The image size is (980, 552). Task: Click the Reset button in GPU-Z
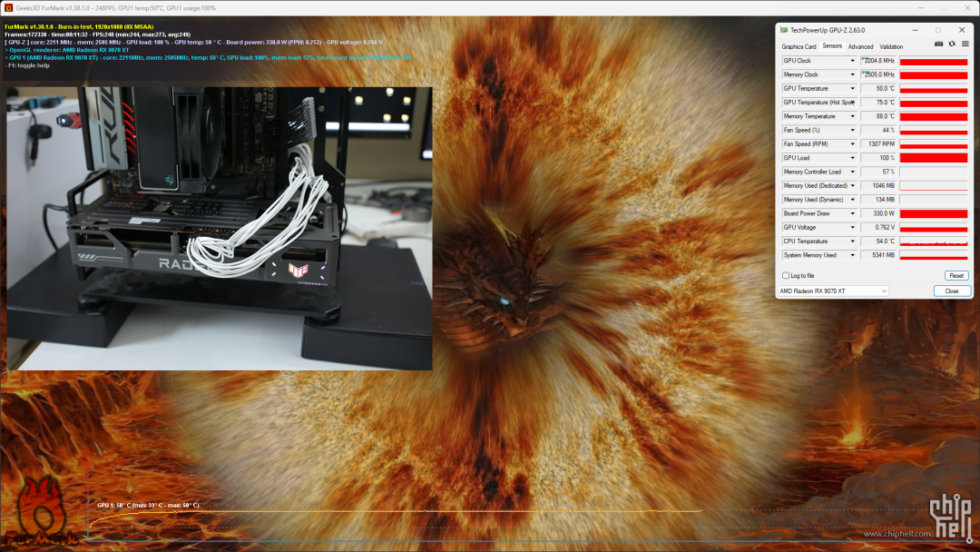pos(955,276)
